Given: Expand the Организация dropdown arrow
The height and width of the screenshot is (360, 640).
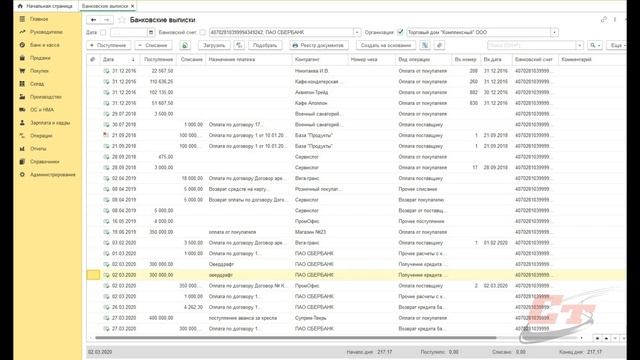Looking at the screenshot, I should coord(554,32).
